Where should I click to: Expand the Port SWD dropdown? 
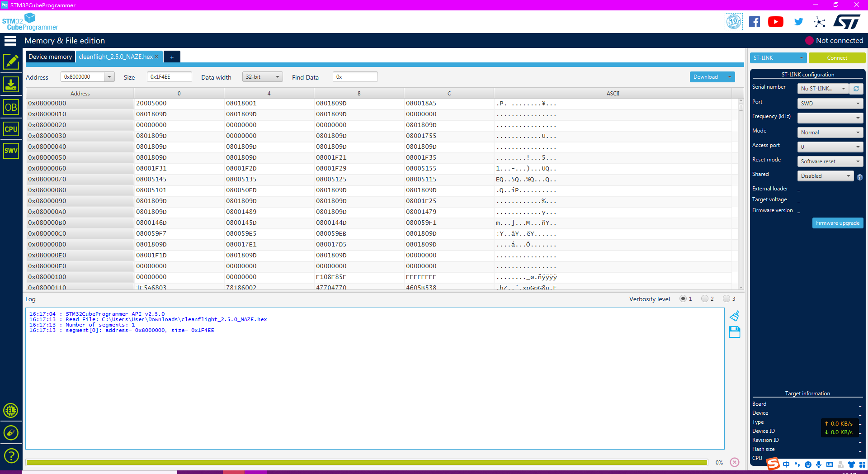coord(830,104)
